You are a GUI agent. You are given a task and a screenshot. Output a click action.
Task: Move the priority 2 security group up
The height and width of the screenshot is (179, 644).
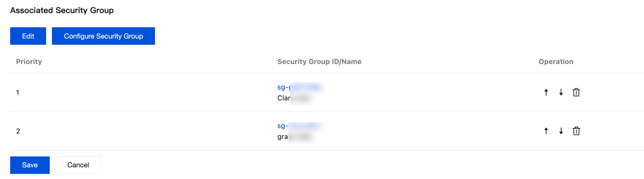coord(546,131)
